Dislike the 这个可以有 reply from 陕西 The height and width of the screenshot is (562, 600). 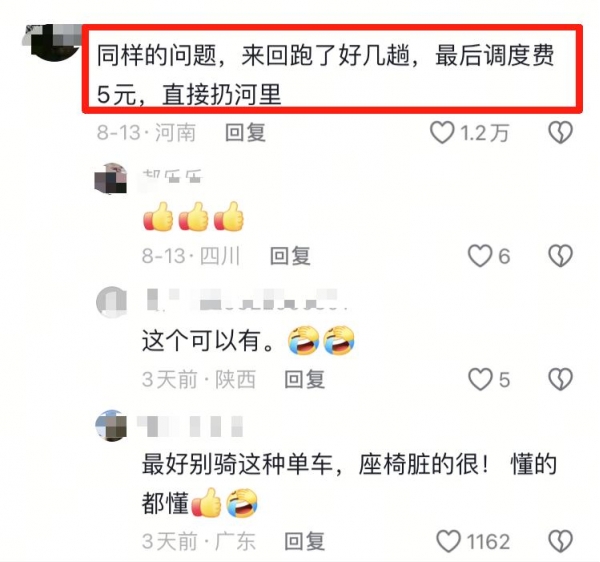coord(561,379)
